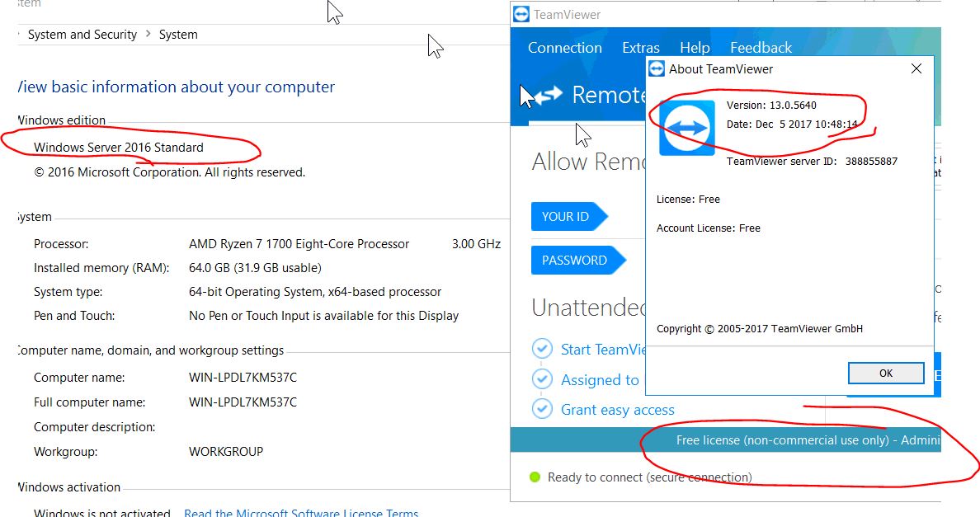
Task: Click Account License: Free text
Action: 708,228
